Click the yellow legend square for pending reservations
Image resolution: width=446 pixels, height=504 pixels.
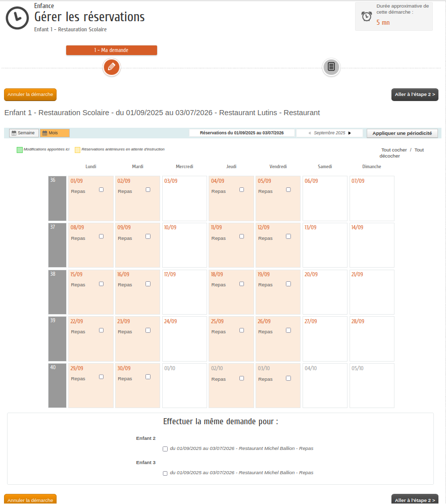pyautogui.click(x=77, y=150)
